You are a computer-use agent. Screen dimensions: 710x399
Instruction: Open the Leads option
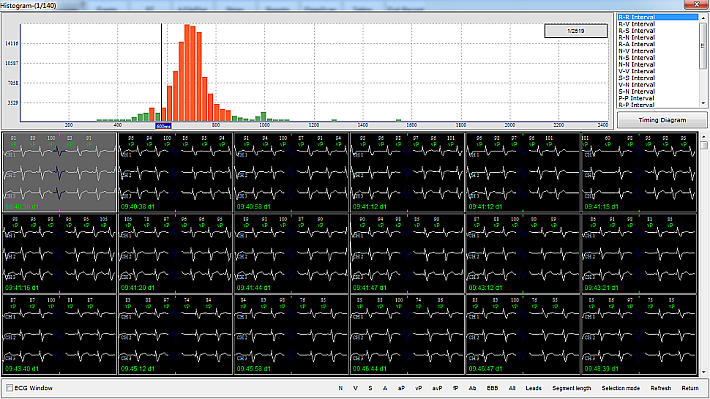click(533, 388)
